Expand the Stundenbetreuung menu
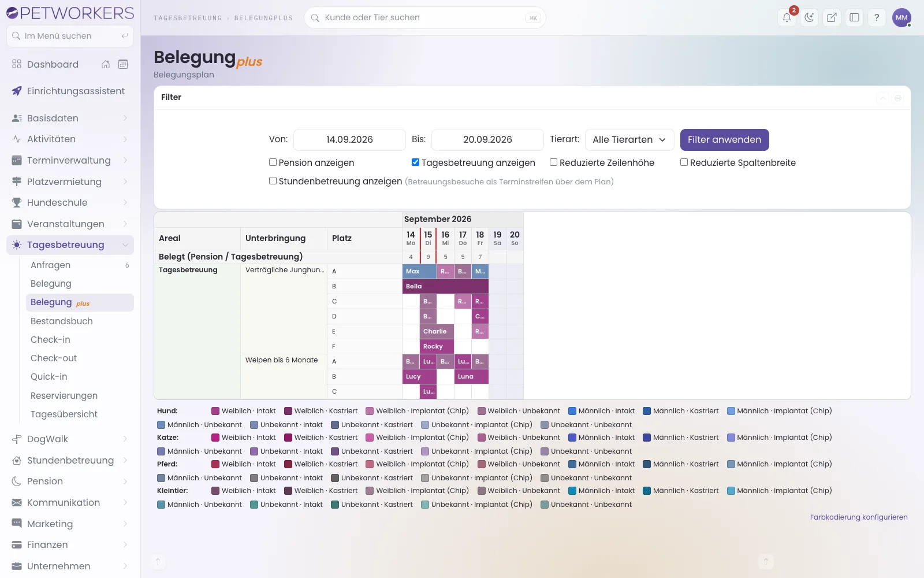This screenshot has height=578, width=924. click(70, 460)
